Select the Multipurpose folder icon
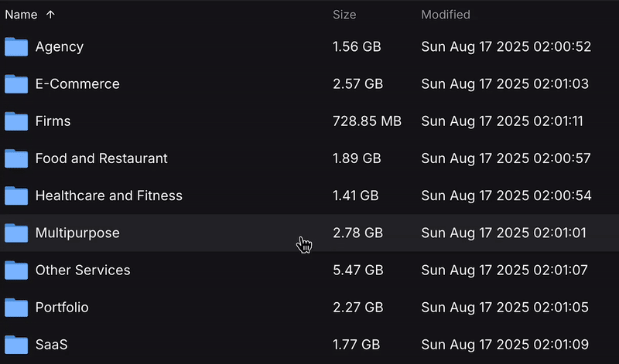This screenshot has width=619, height=364. coord(16,233)
